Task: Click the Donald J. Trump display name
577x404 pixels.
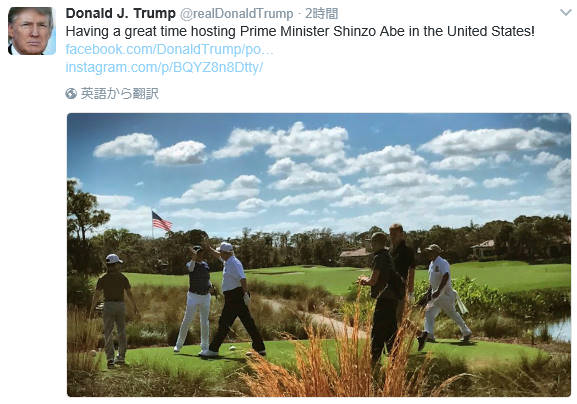Action: [120, 14]
